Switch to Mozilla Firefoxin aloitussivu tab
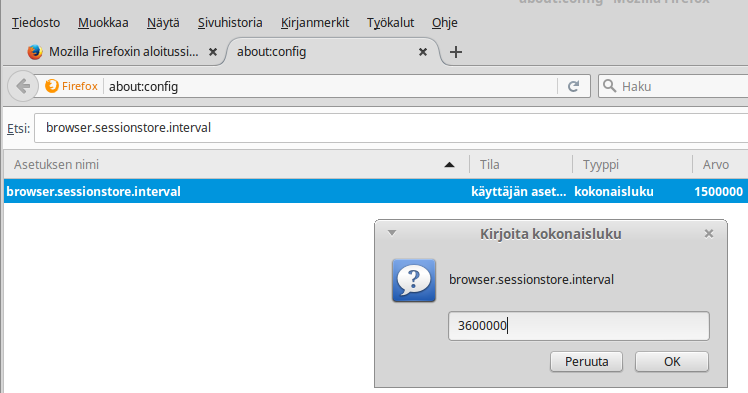 tap(124, 52)
